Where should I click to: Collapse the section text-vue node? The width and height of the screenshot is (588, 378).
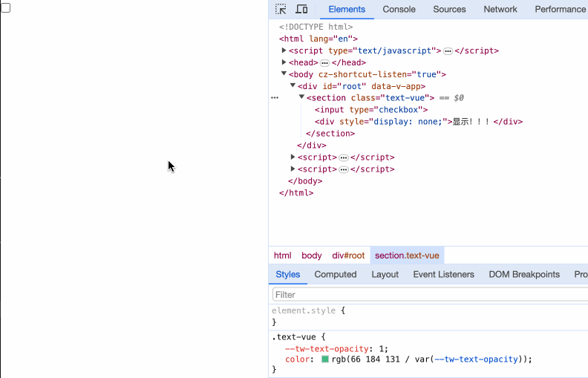coord(301,98)
